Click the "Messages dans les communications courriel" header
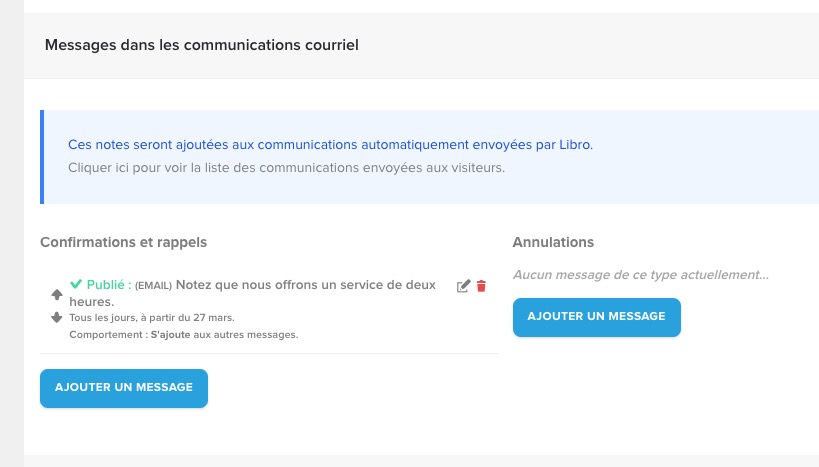Viewport: 819px width, 467px height. point(201,45)
